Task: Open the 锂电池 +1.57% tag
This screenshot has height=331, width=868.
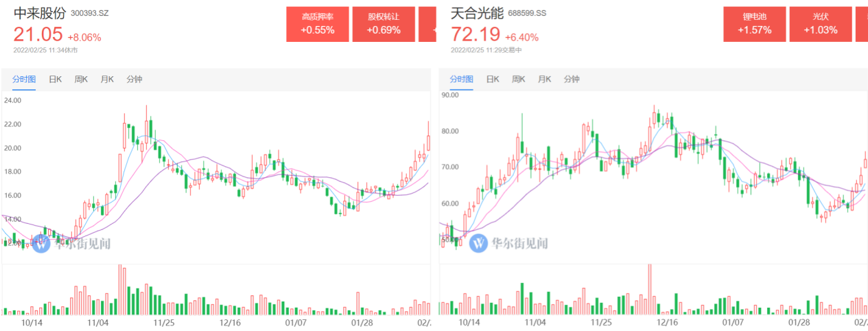Action: coord(755,24)
